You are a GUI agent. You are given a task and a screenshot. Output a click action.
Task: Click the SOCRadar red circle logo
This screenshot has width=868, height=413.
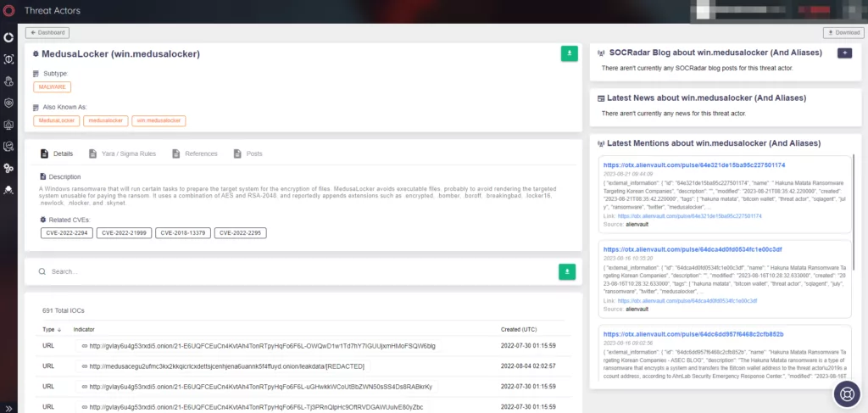click(8, 10)
